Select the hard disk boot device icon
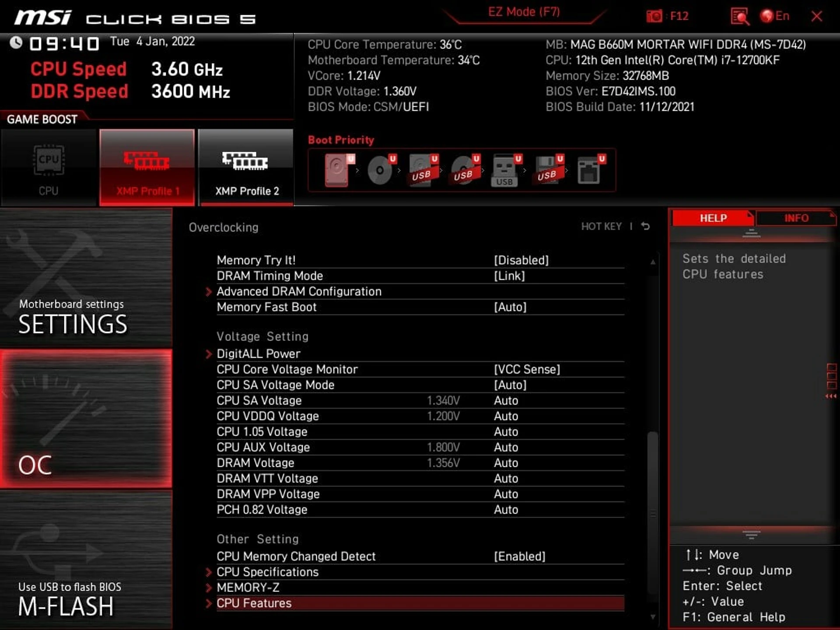Screen dimensions: 840x630 (339, 170)
